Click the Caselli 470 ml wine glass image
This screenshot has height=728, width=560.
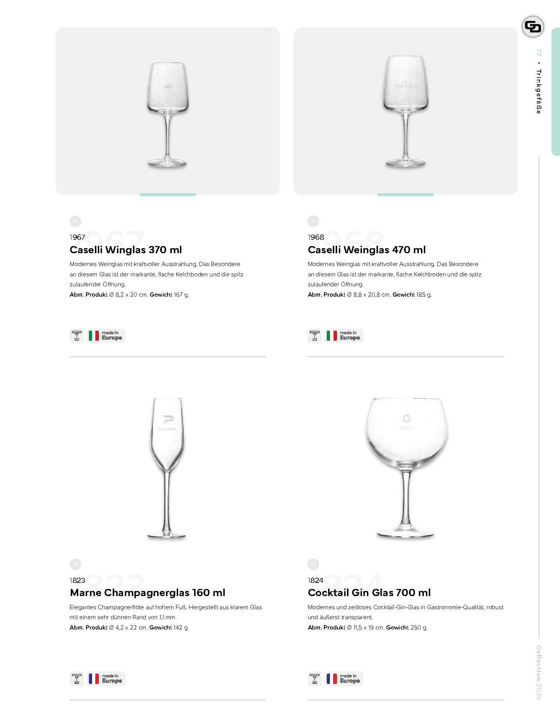[x=406, y=111]
